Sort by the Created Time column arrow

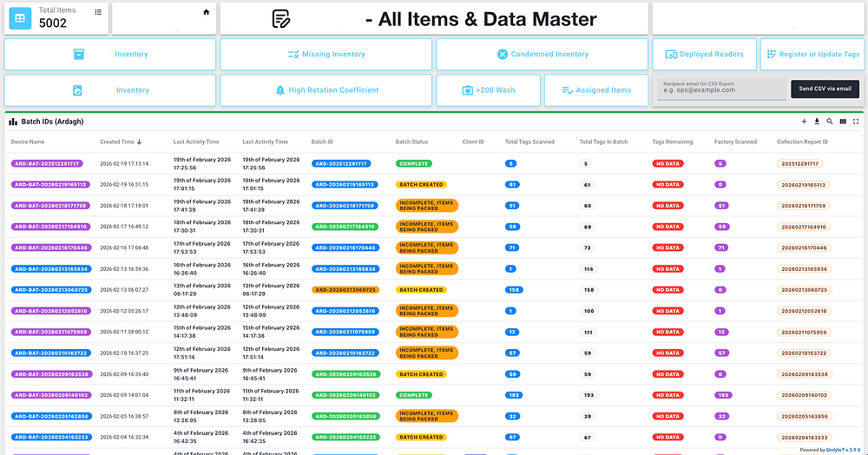pyautogui.click(x=139, y=142)
